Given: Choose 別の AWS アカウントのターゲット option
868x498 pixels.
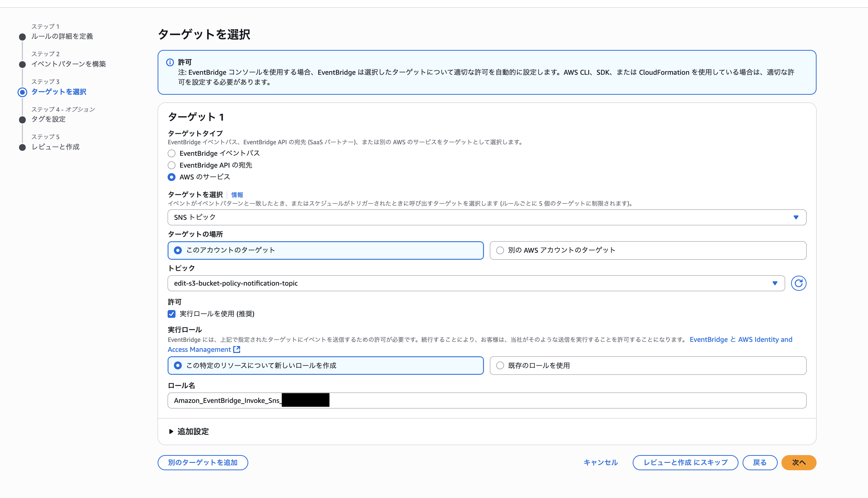Looking at the screenshot, I should click(500, 250).
